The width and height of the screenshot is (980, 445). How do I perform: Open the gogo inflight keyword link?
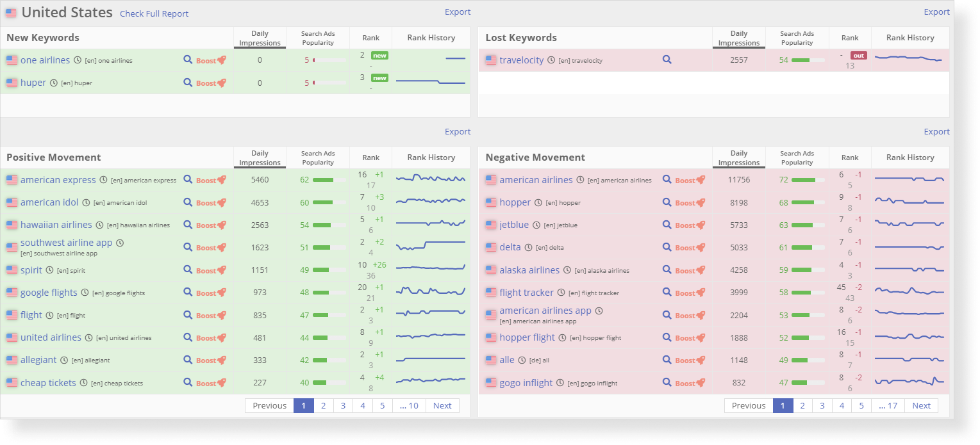(x=526, y=383)
